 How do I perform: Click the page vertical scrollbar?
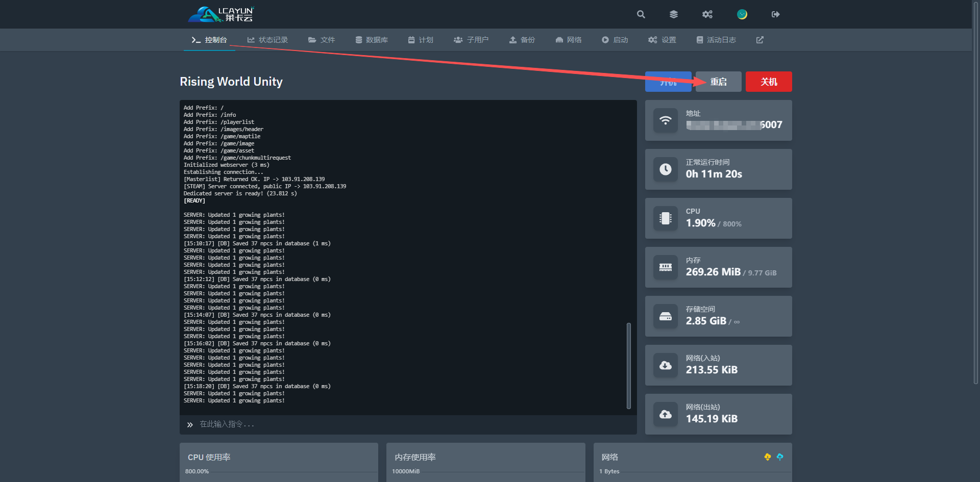[x=976, y=194]
